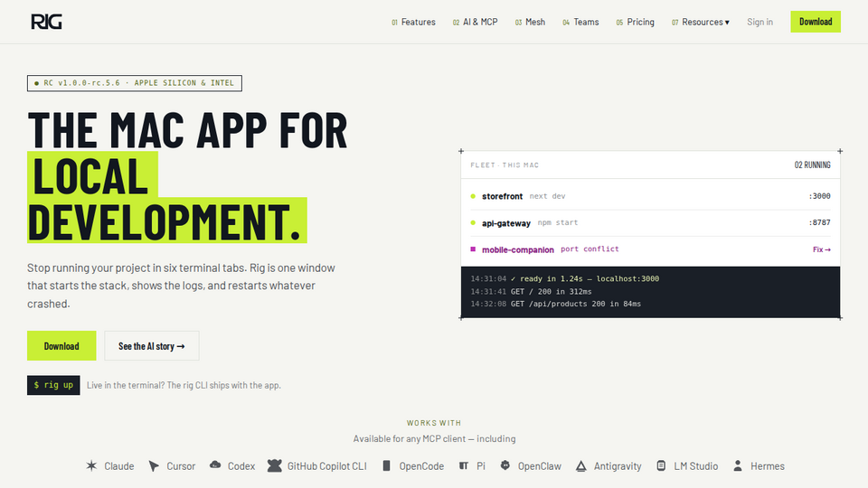
Task: Click the RIG logo
Action: [x=46, y=22]
